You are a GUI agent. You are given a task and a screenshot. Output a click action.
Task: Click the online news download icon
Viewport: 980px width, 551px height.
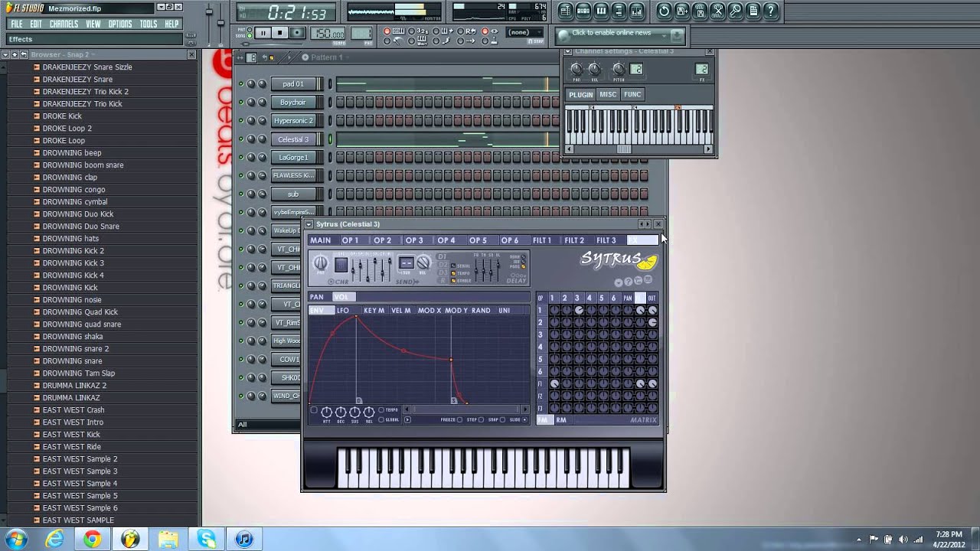click(x=676, y=34)
